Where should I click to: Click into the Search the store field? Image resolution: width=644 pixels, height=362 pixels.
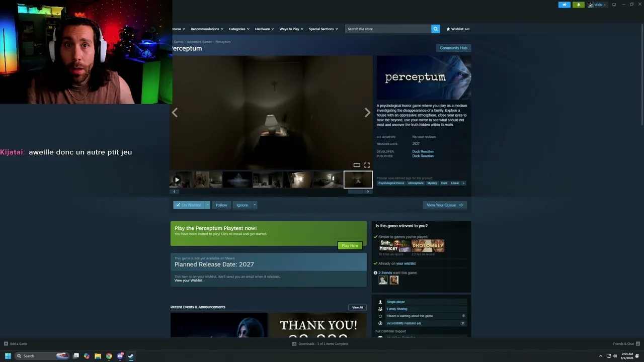[388, 29]
